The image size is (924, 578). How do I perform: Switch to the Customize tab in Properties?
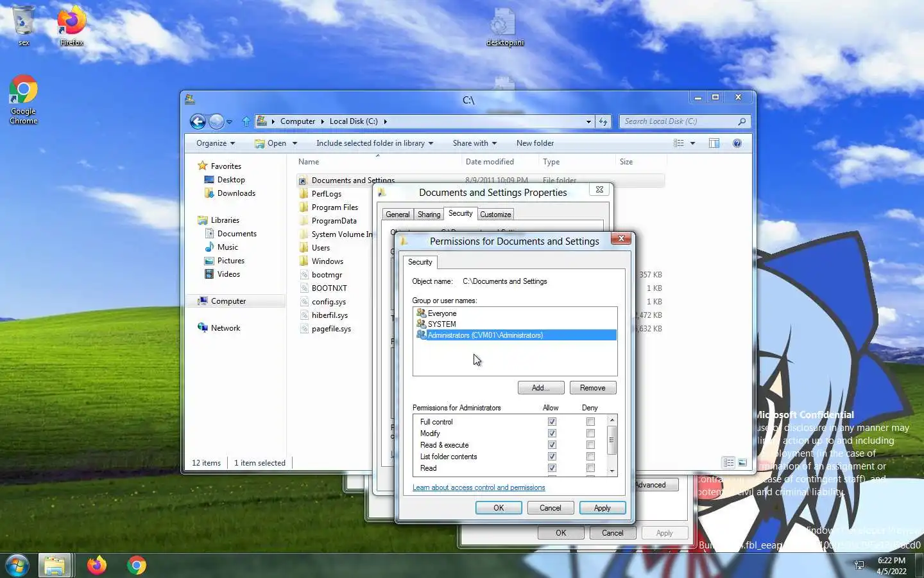495,215
